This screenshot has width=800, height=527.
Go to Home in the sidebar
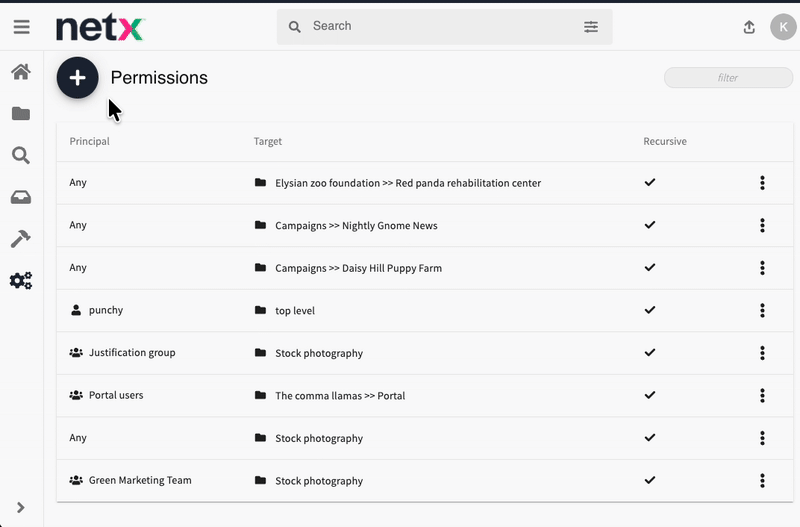(x=21, y=72)
